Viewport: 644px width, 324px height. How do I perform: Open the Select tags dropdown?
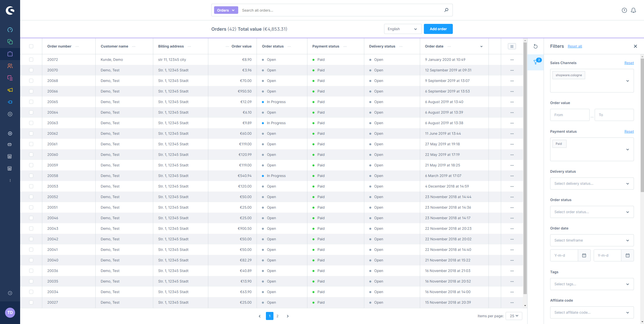(x=592, y=284)
